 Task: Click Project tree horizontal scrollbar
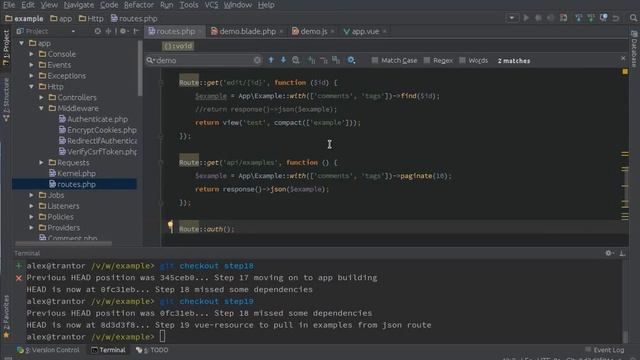click(63, 243)
